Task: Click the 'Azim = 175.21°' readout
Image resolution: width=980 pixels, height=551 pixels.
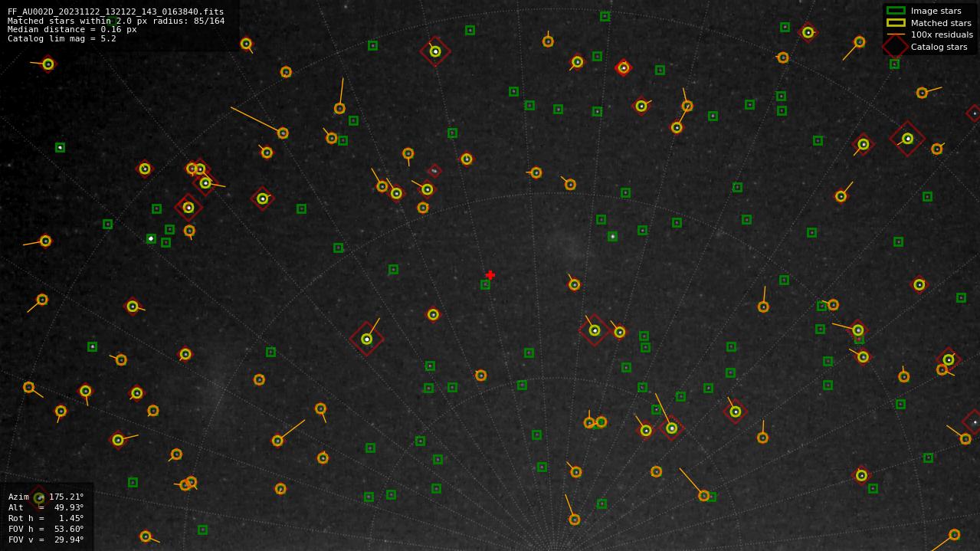Action: click(x=46, y=497)
